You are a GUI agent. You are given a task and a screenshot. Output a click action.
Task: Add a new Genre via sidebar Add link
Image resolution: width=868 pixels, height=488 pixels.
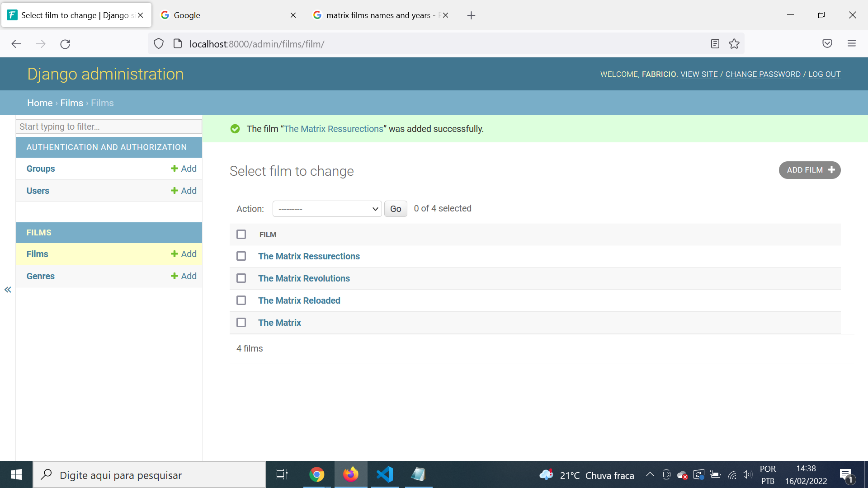184,276
